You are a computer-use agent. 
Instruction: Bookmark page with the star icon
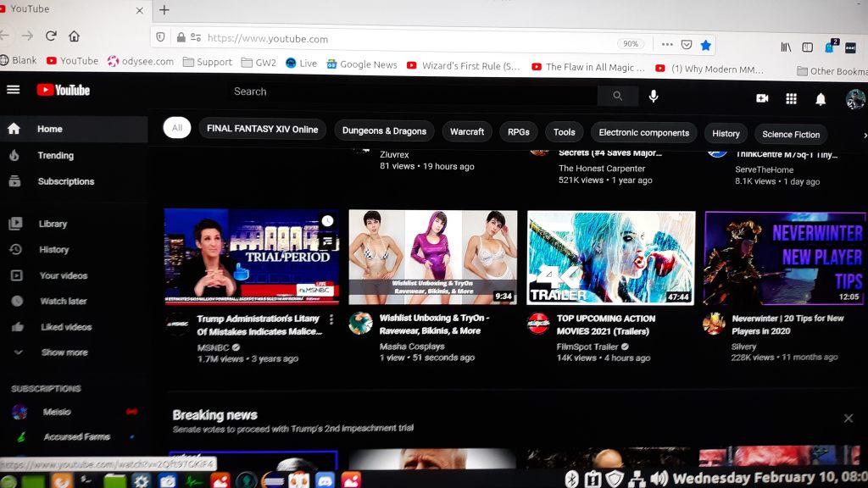(705, 45)
